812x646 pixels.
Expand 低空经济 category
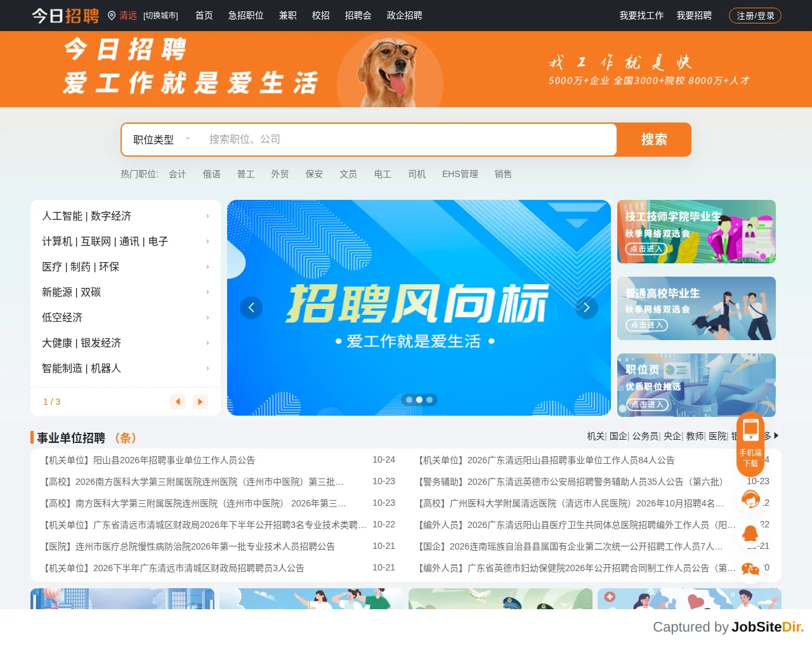coord(126,318)
